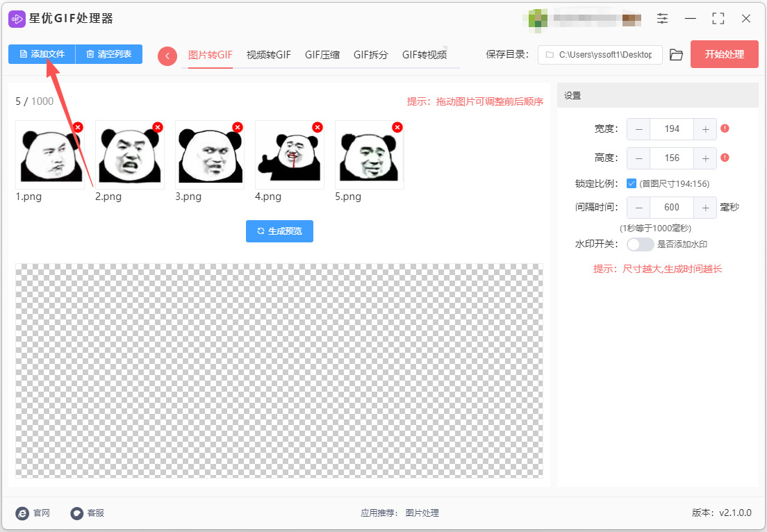This screenshot has height=532, width=767.
Task: Select the GIF转视频 tab
Action: pyautogui.click(x=424, y=55)
